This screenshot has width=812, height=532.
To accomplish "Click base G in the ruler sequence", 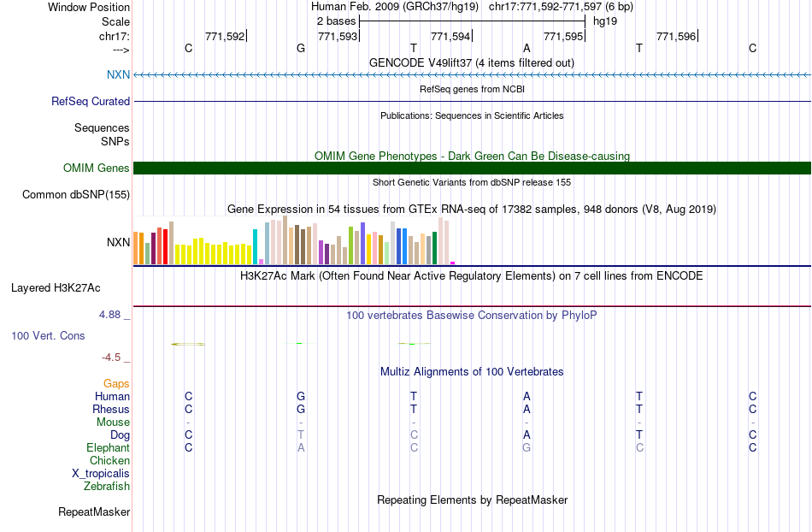I will pos(301,48).
